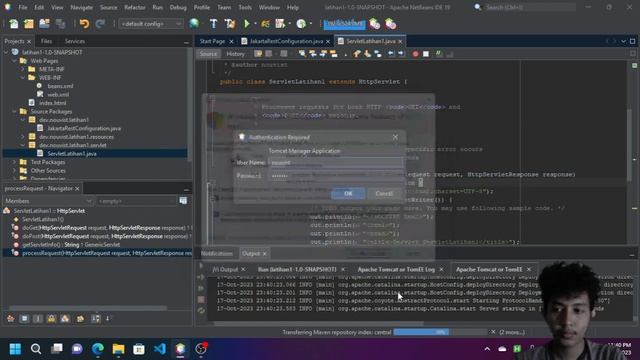
Task: Switch to Run (latihan1-1.0-SNAPSHOT) output tab
Action: pos(297,269)
